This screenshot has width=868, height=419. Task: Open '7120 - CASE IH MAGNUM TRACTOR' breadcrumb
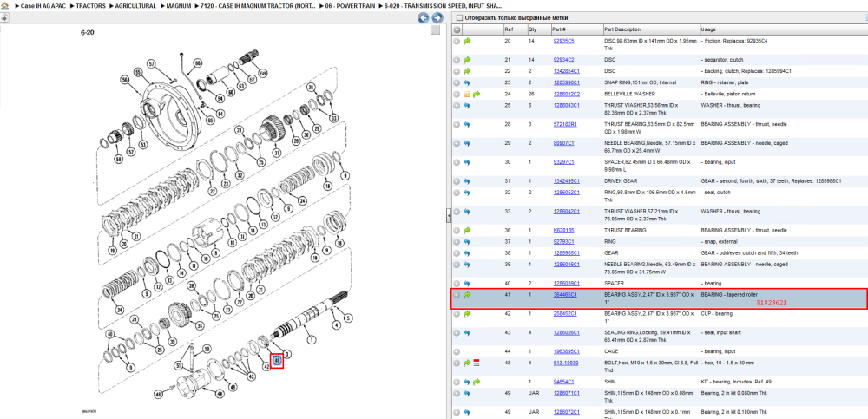(x=260, y=5)
